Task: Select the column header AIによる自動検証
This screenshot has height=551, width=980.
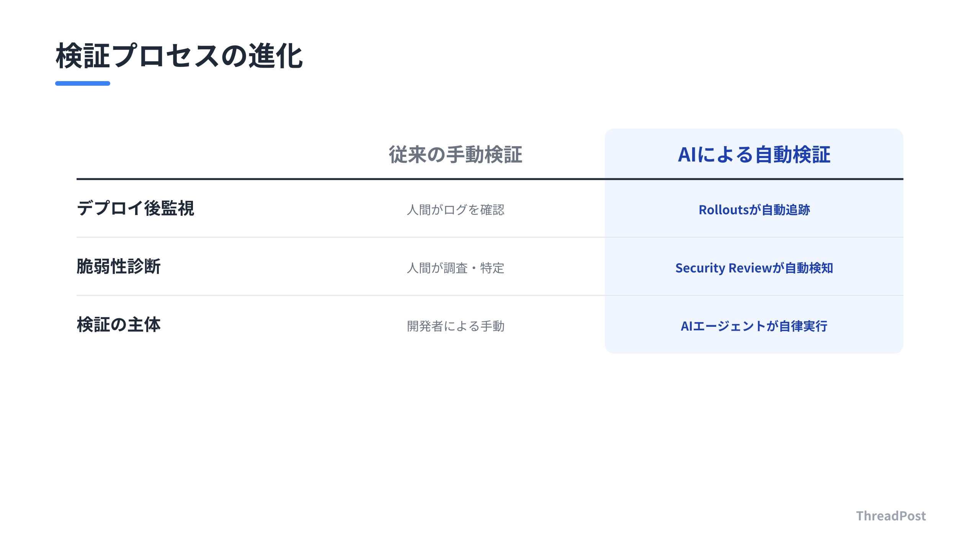Action: [x=754, y=155]
